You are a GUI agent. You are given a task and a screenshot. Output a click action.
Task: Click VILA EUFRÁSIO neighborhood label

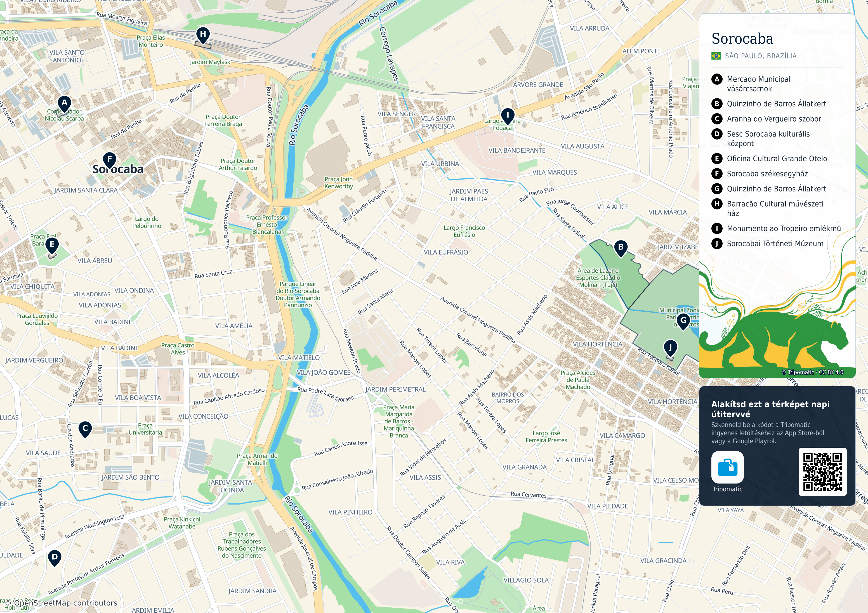click(446, 252)
